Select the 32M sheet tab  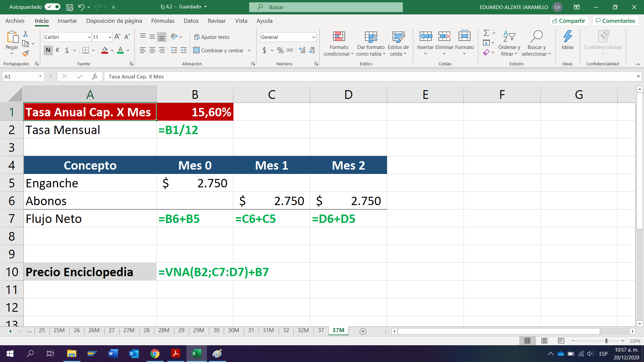[x=303, y=330]
